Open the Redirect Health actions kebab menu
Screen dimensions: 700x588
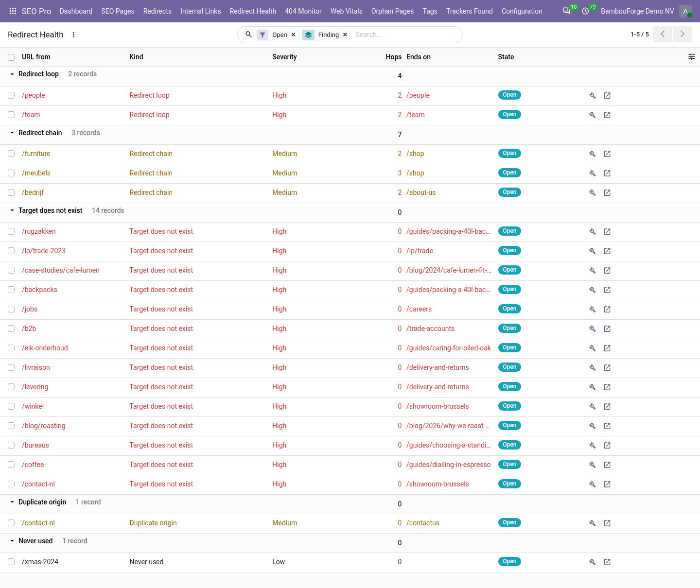click(73, 35)
